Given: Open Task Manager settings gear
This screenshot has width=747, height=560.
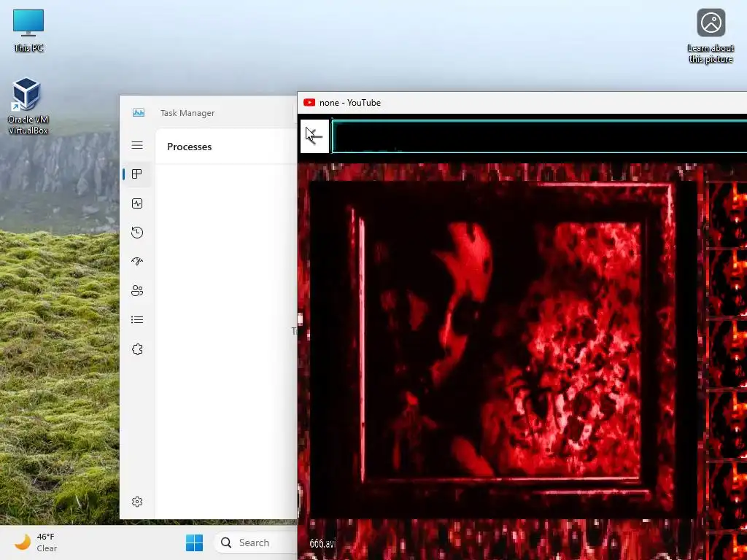Looking at the screenshot, I should click(137, 502).
